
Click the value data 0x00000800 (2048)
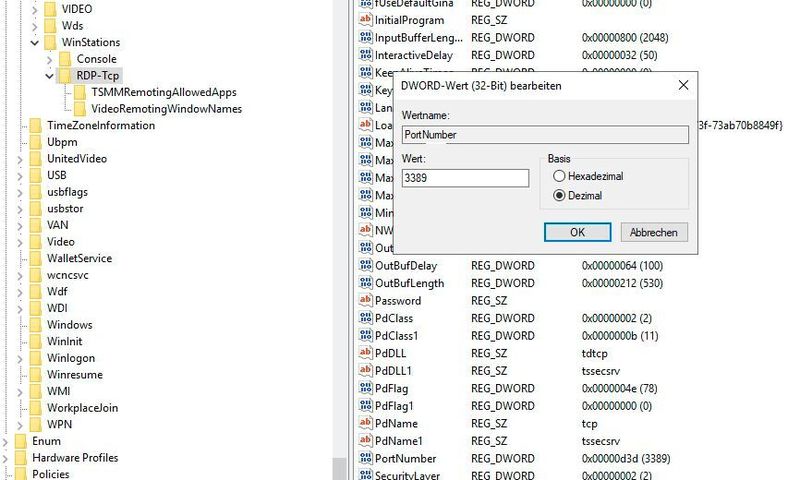click(625, 37)
